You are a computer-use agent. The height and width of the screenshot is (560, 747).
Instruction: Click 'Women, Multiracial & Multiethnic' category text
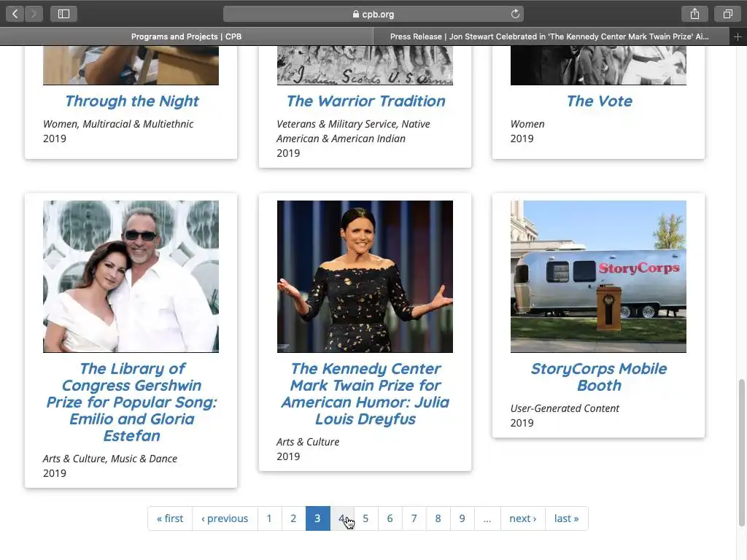click(x=118, y=124)
